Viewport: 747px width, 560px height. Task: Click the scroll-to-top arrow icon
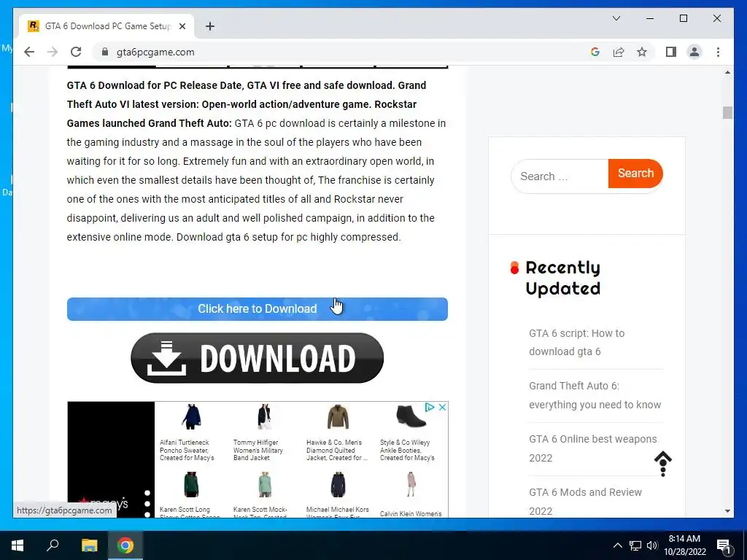(x=662, y=463)
